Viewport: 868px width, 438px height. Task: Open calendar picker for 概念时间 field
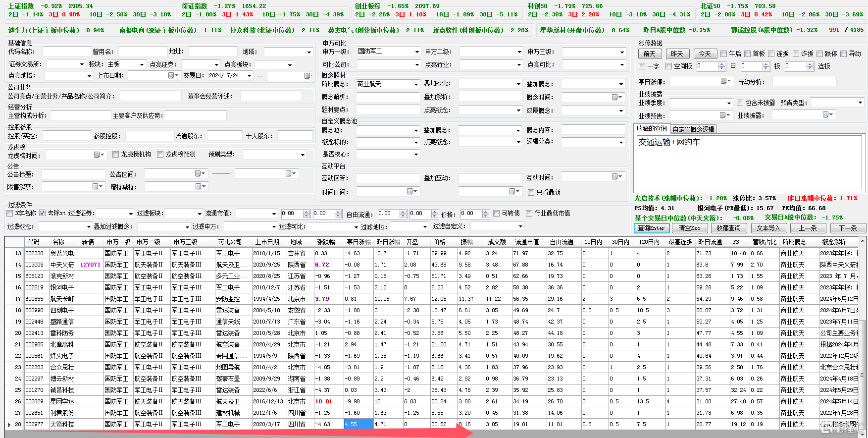tap(616, 97)
